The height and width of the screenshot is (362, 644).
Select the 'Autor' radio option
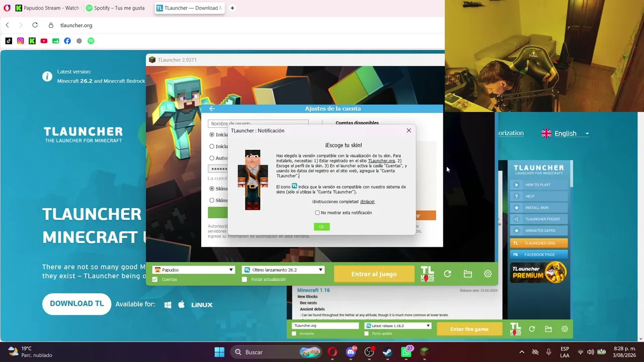[212, 158]
